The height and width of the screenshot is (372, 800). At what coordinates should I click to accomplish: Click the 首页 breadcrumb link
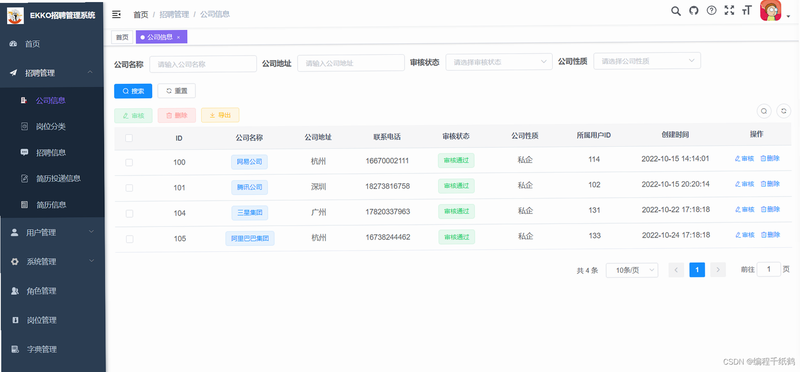coord(140,14)
